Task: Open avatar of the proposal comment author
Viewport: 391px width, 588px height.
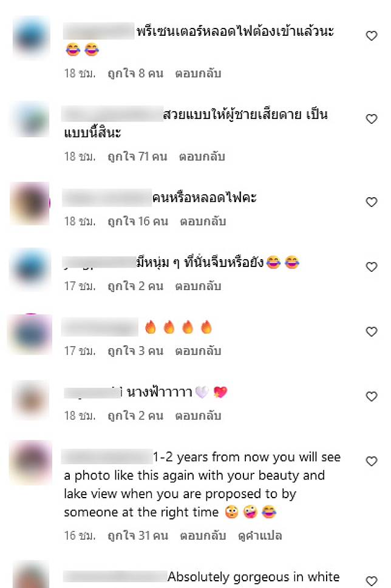Action: coord(32,461)
